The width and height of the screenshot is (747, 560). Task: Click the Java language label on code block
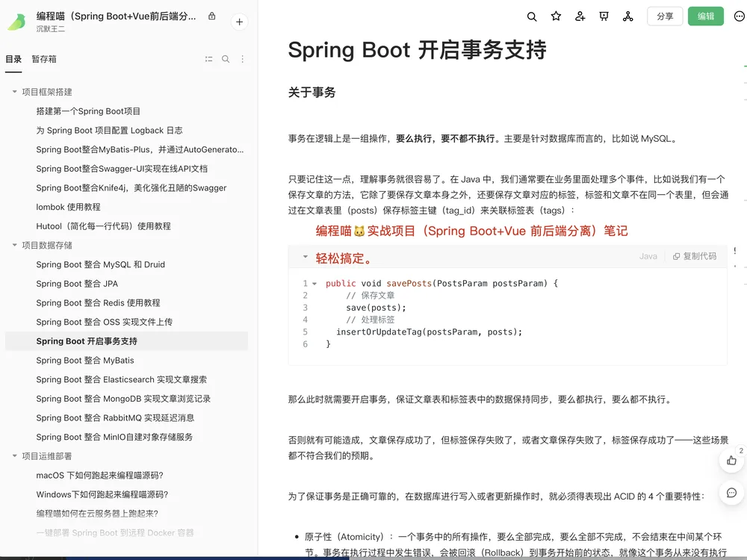(648, 256)
